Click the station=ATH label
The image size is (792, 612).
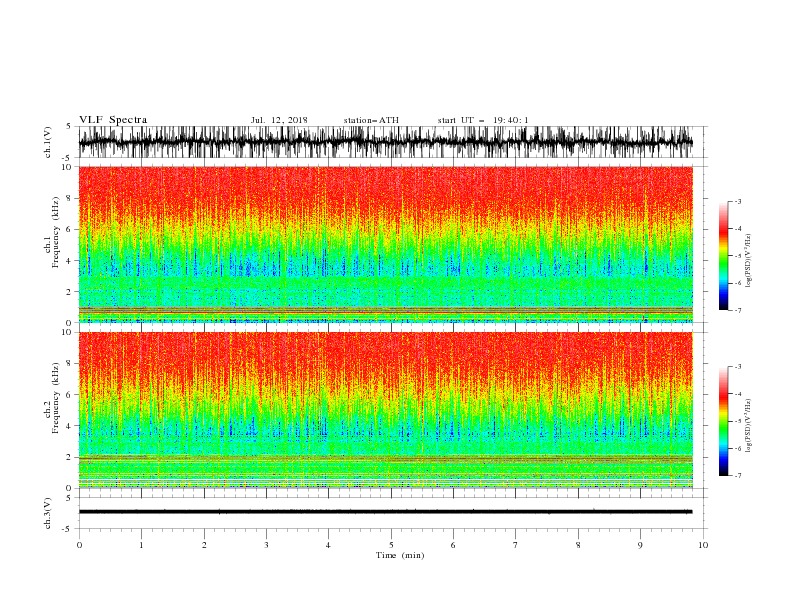point(371,120)
